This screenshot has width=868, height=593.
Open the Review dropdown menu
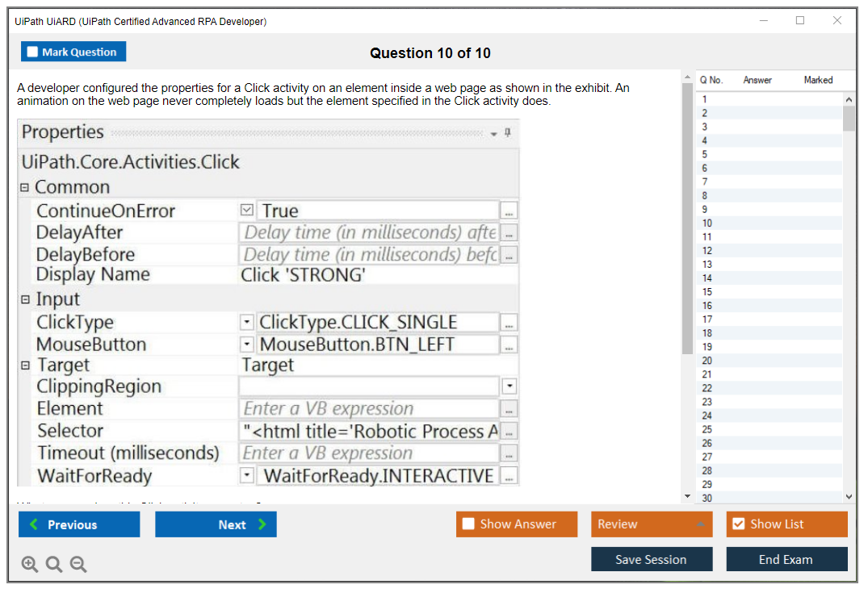(x=651, y=524)
